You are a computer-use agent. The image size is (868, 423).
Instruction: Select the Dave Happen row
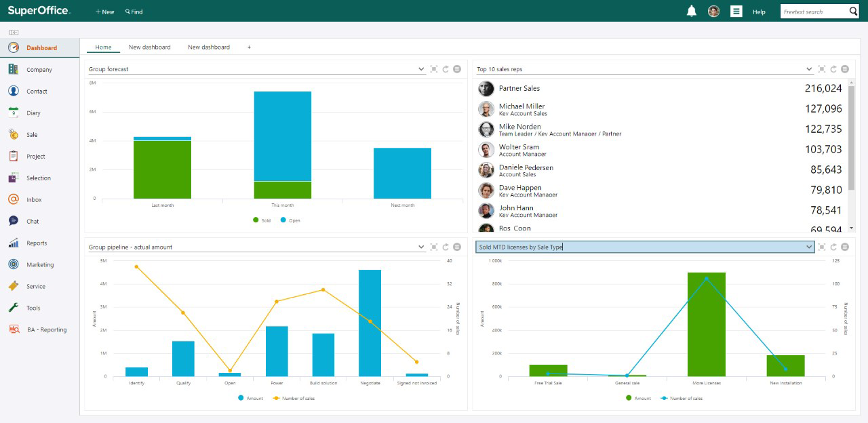tap(660, 190)
